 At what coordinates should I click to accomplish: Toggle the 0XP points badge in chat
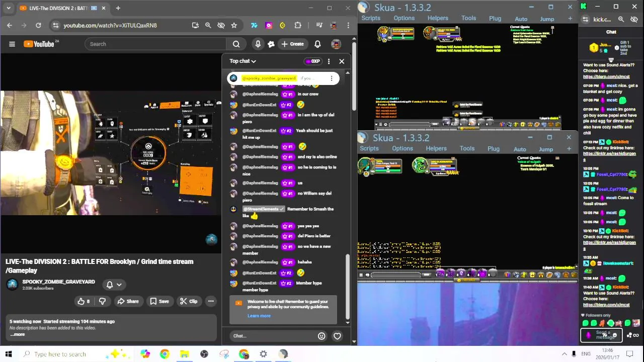pos(312,61)
